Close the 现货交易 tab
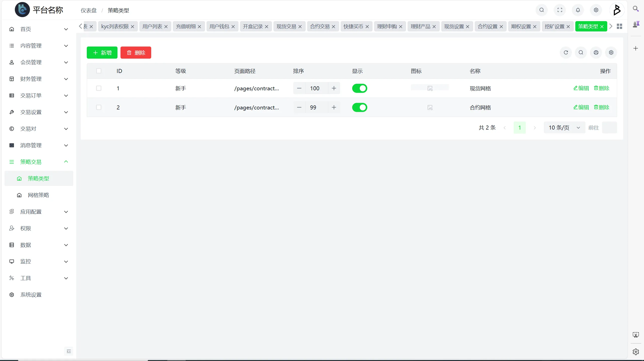This screenshot has width=644, height=361. [x=300, y=27]
